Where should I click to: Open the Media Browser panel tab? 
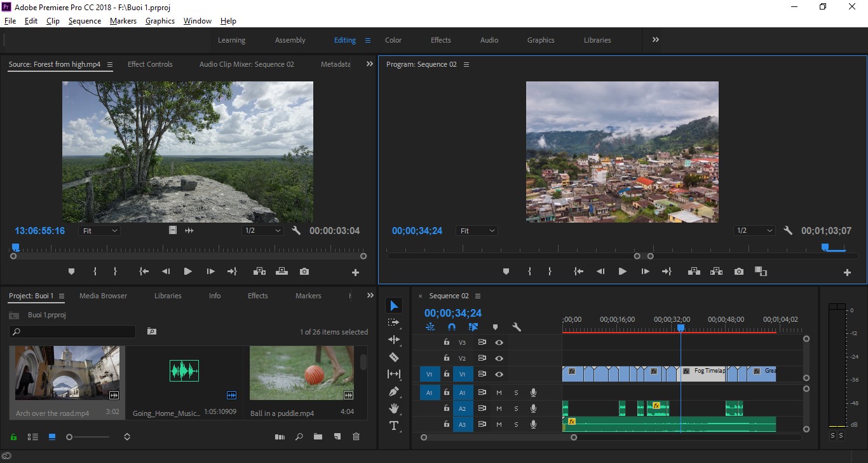pos(103,296)
